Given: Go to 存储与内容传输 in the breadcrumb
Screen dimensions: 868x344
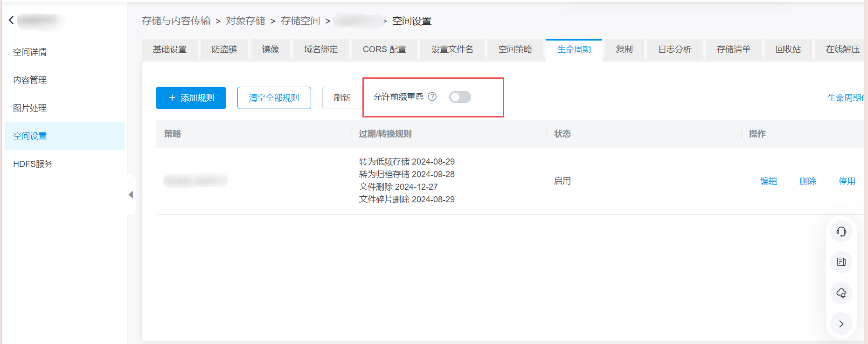Looking at the screenshot, I should click(x=176, y=21).
